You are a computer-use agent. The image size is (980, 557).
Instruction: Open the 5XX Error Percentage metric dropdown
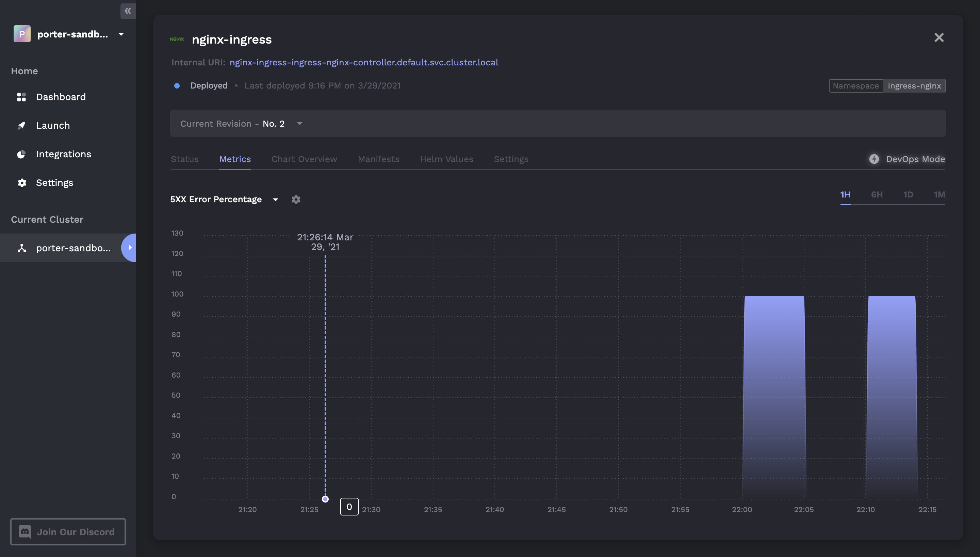click(x=275, y=199)
